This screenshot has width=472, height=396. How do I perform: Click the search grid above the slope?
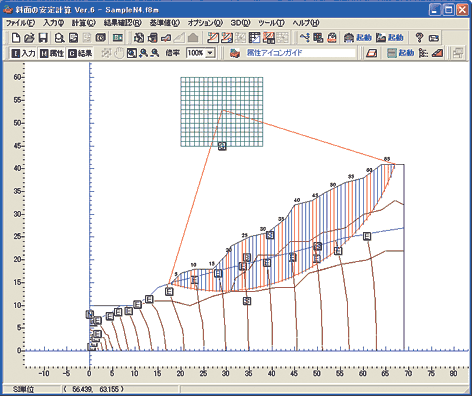[222, 112]
